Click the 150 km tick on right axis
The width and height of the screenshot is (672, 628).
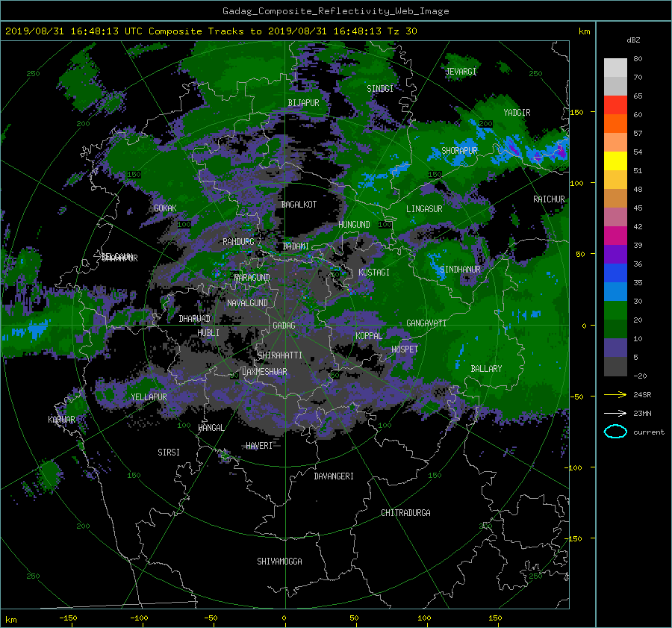(x=576, y=112)
